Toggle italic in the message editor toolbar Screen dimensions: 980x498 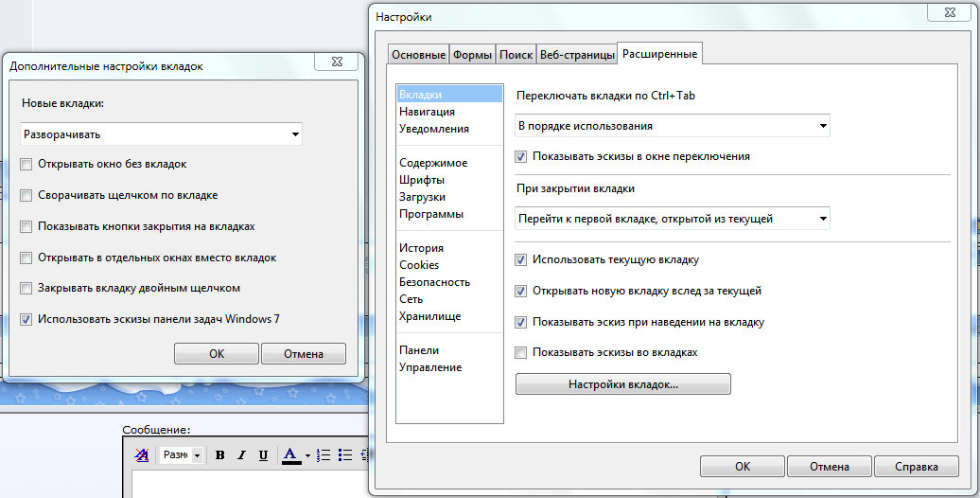pyautogui.click(x=241, y=454)
